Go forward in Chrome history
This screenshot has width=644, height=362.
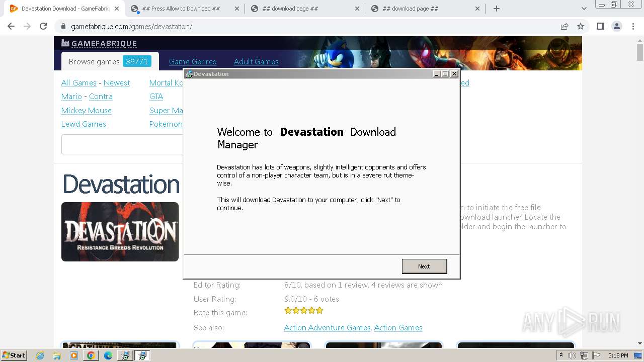click(27, 27)
